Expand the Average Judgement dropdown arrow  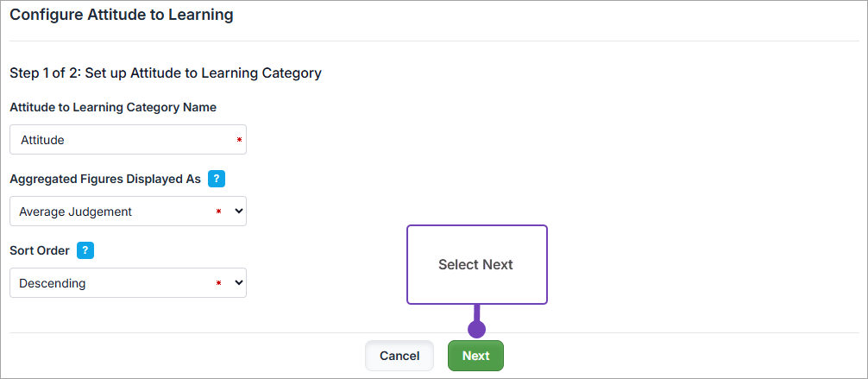click(238, 211)
